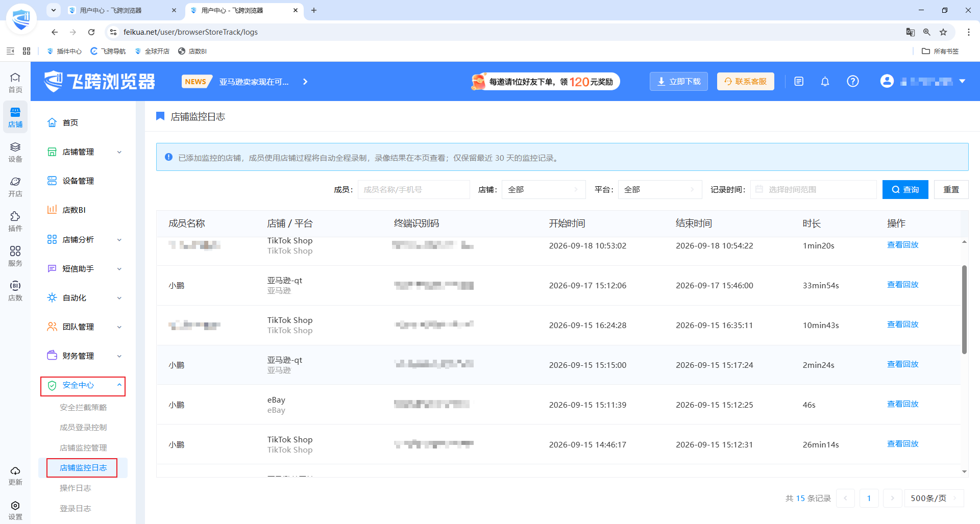
Task: Open the zoom magnifier icon in address bar
Action: (x=927, y=32)
